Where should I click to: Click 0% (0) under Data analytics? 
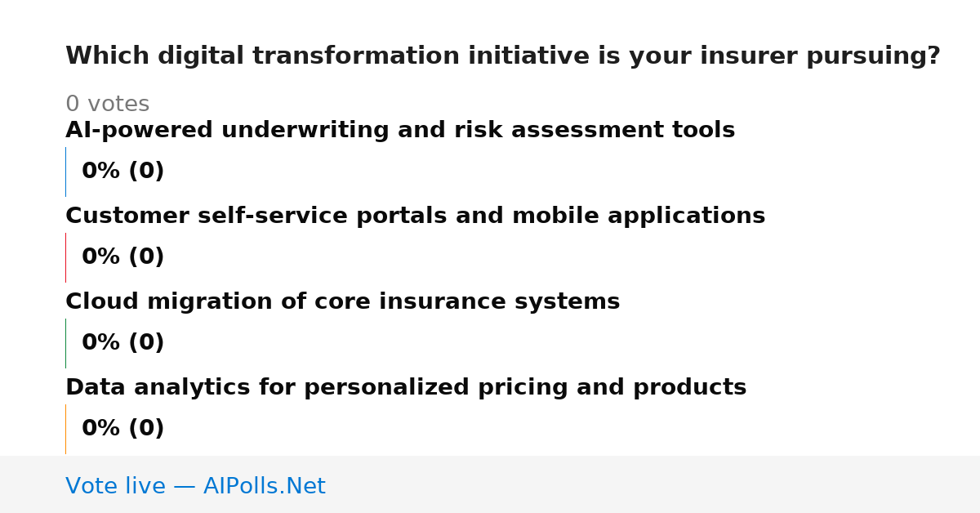[122, 429]
